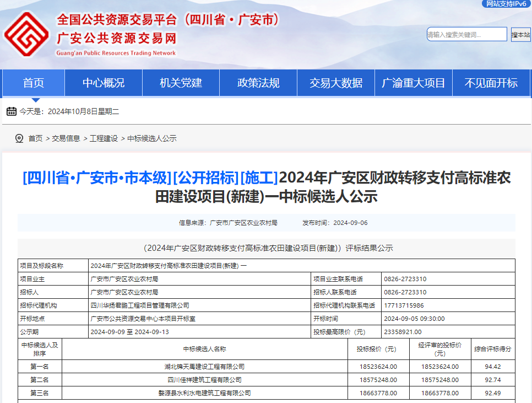
Task: Open the 中心概况 menu item
Action: (104, 83)
